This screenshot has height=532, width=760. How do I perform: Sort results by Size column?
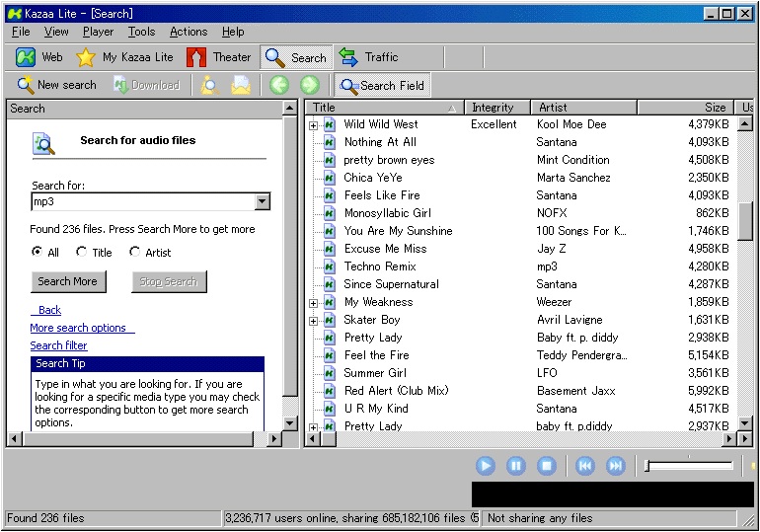(x=685, y=108)
